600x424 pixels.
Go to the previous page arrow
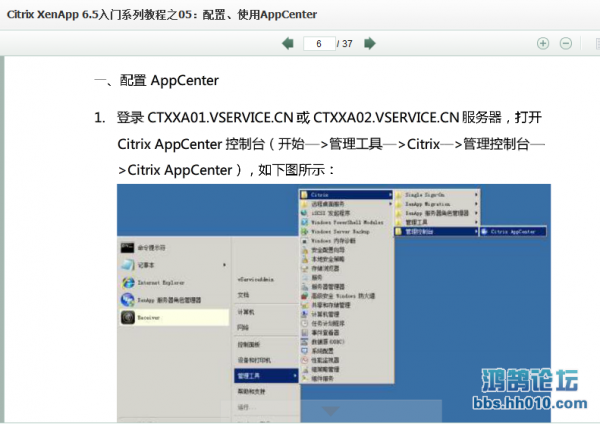click(288, 43)
